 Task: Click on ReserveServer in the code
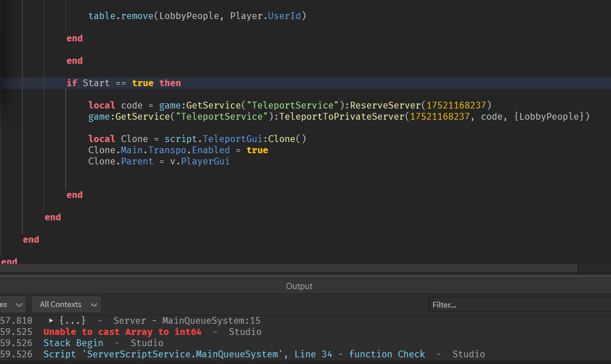[386, 106]
